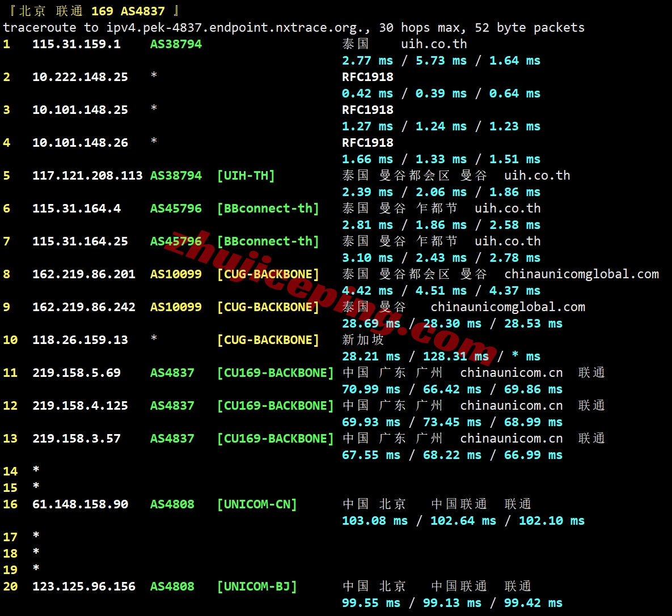This screenshot has height=616, width=672.
Task: Click AS45796 on hop 6
Action: pos(176,209)
